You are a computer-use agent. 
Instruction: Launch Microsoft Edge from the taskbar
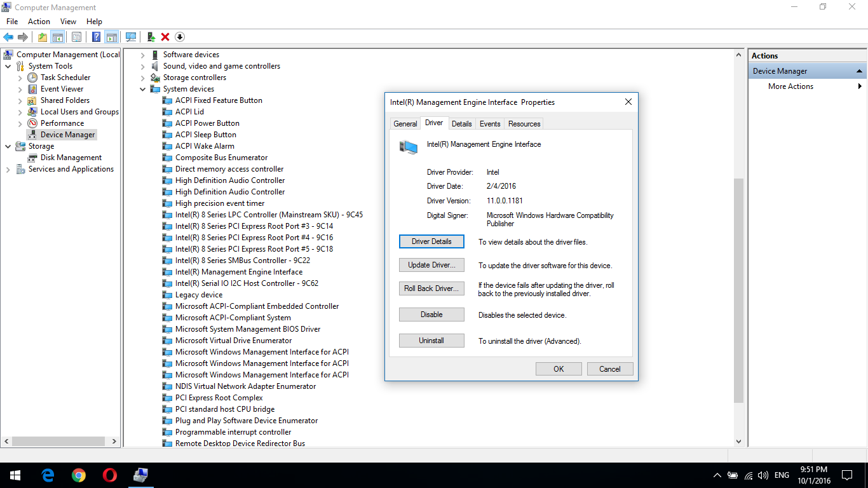[x=48, y=475]
